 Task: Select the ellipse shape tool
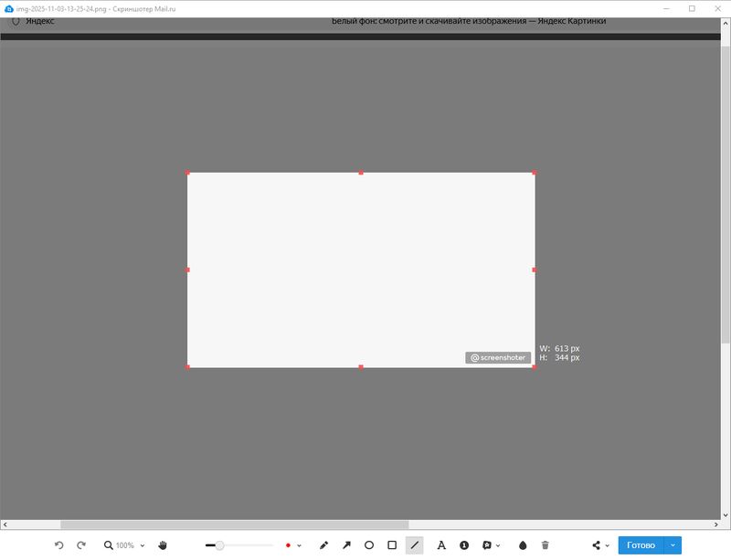(x=369, y=545)
